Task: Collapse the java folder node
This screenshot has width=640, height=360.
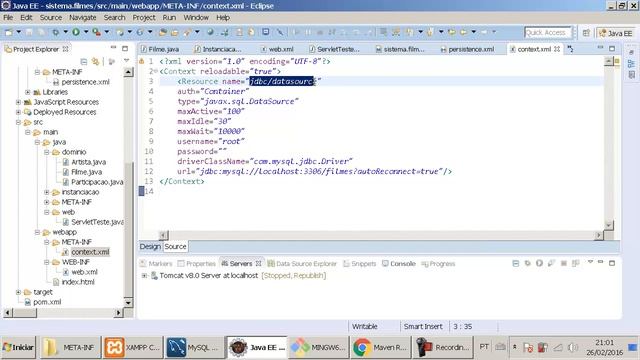Action: 37,142
